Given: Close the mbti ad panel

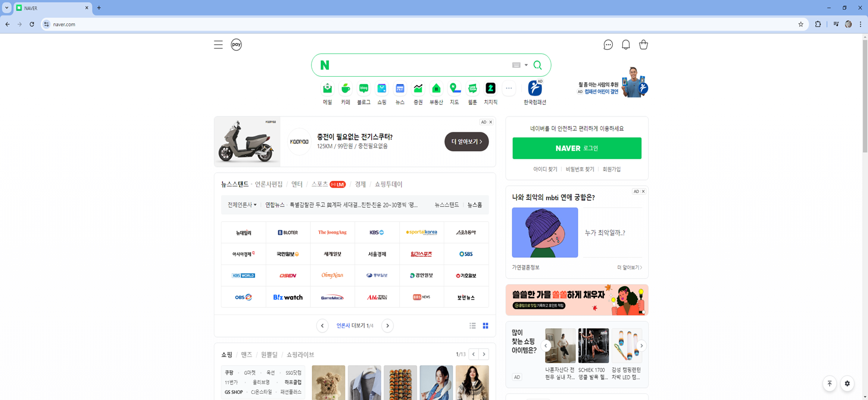Looking at the screenshot, I should pos(643,191).
